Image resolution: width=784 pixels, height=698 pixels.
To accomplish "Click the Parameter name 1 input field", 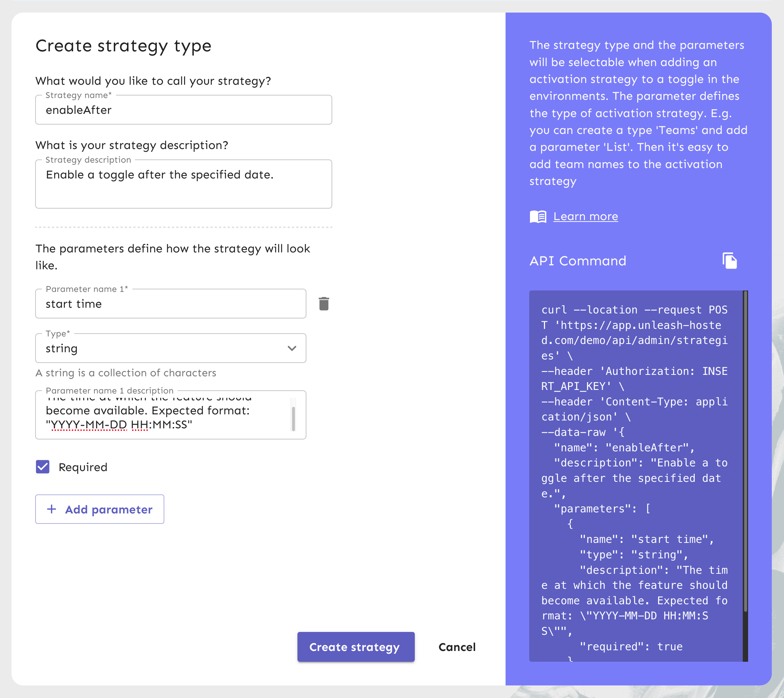I will (170, 303).
